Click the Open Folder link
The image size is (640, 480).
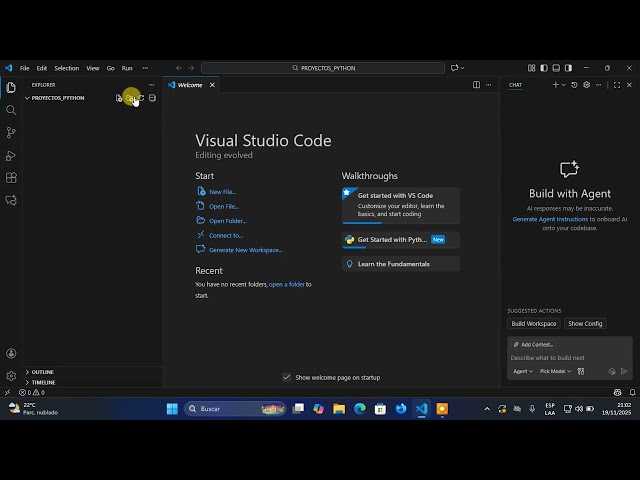228,221
